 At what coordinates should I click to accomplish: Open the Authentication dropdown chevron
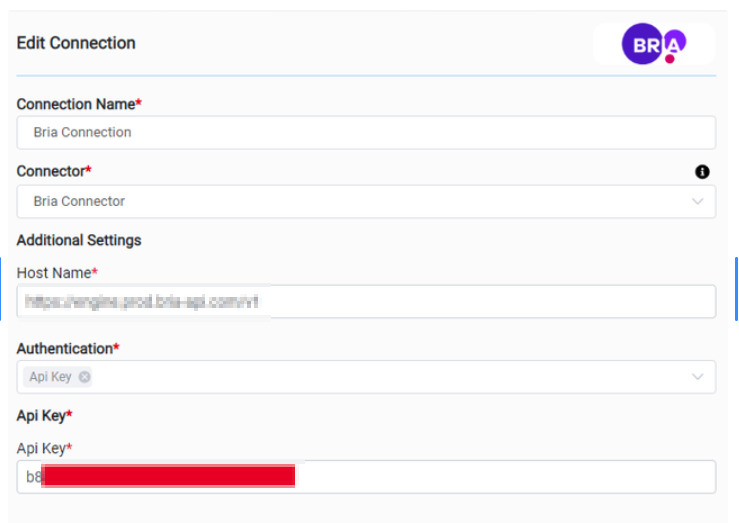point(698,377)
